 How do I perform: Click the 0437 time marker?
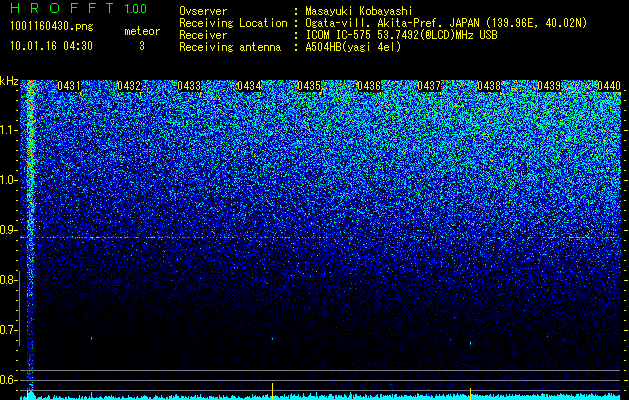pos(429,86)
